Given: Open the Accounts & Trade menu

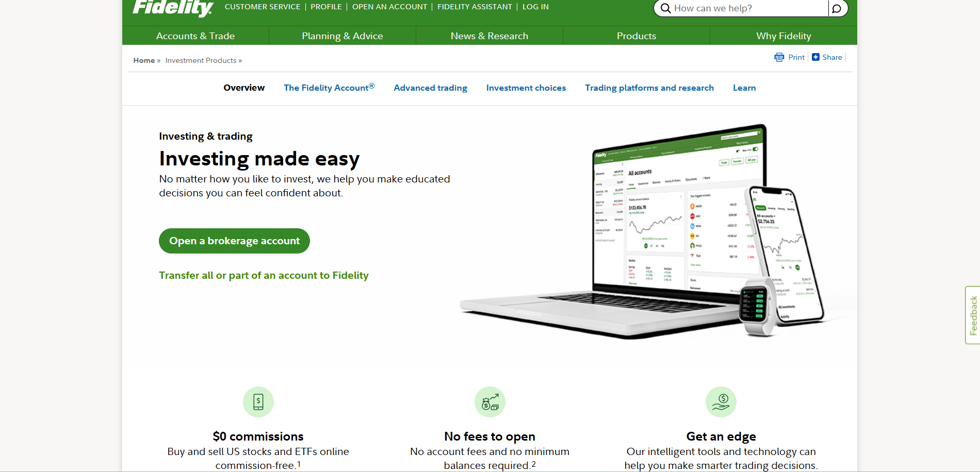Looking at the screenshot, I should (x=195, y=36).
